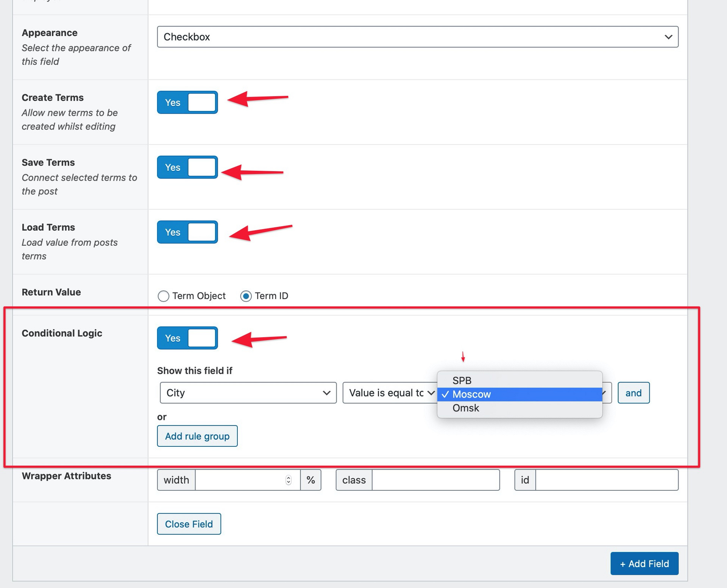Choose SPB from the dropdown list
This screenshot has width=727, height=588.
click(520, 380)
